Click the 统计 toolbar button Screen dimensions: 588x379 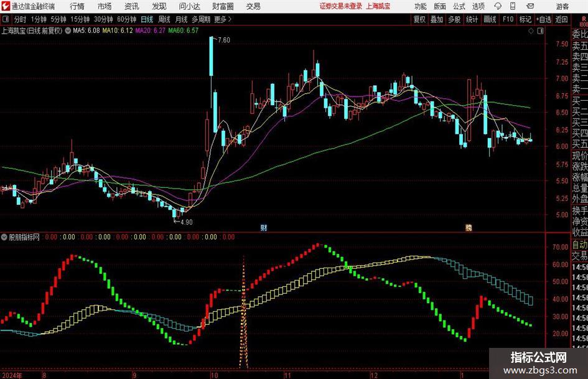(x=472, y=19)
